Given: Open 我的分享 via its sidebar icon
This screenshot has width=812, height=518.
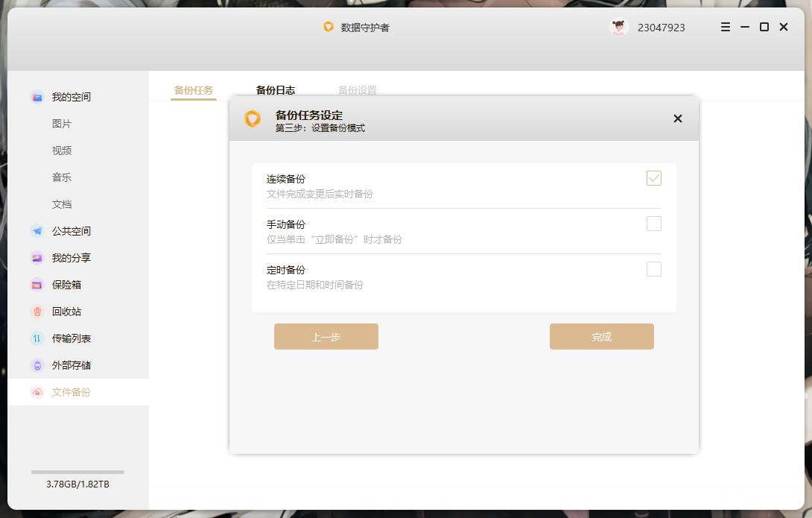Looking at the screenshot, I should click(37, 257).
